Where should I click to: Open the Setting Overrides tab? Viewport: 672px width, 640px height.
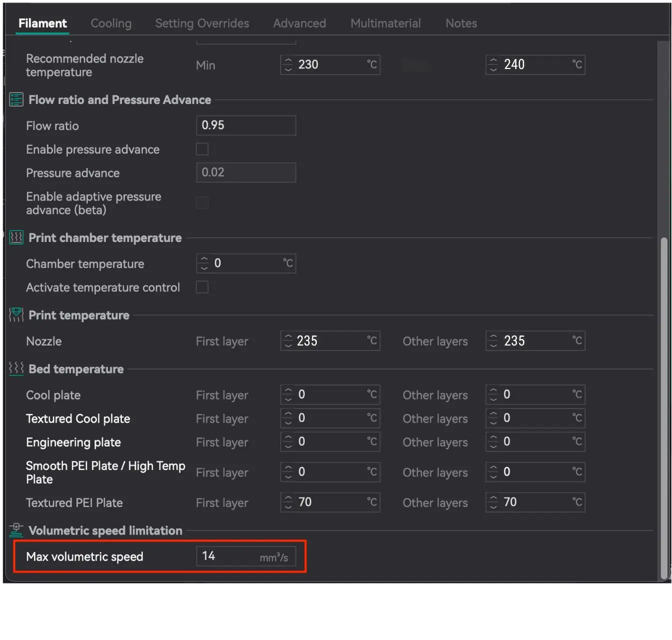[202, 23]
